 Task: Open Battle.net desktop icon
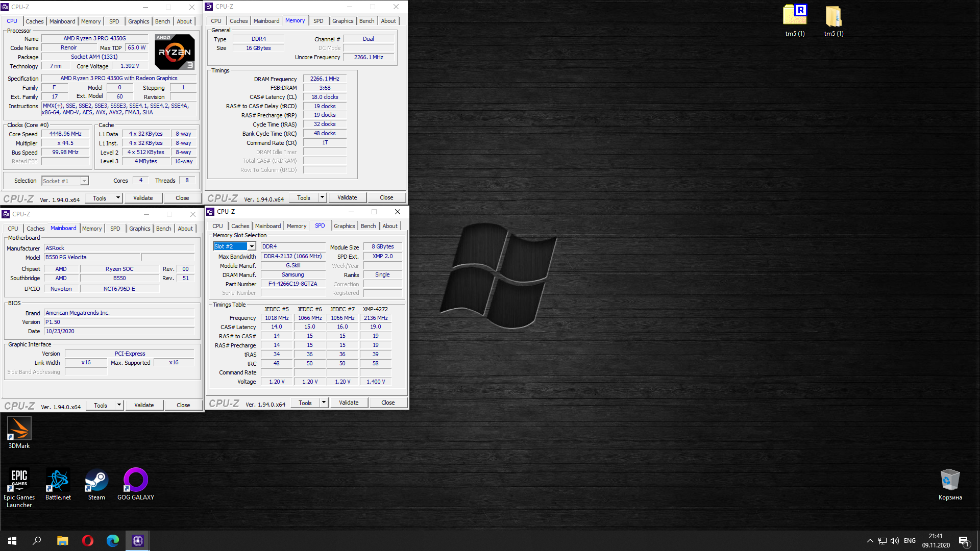click(x=58, y=484)
